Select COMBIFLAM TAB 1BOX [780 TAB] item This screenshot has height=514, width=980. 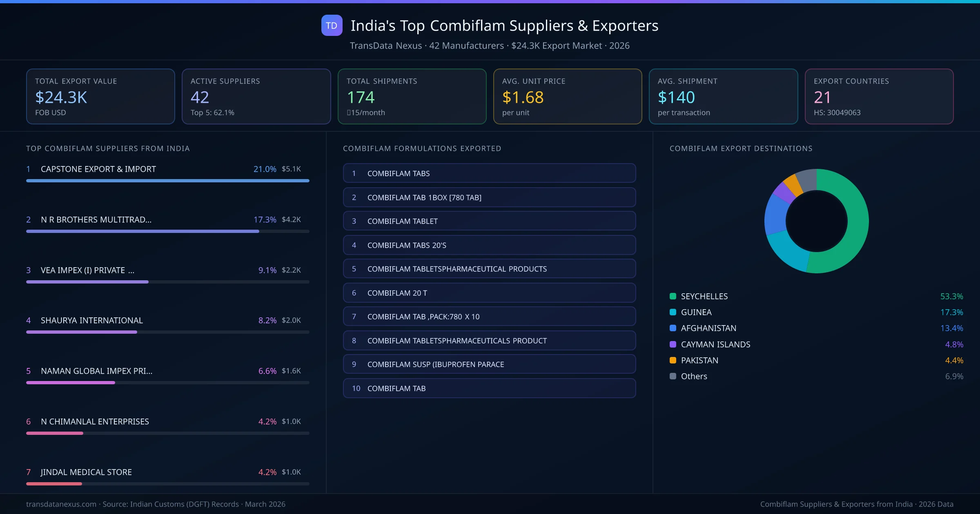489,197
